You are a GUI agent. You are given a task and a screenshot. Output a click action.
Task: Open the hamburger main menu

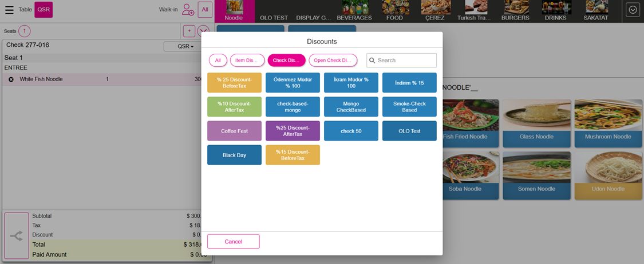[x=9, y=10]
